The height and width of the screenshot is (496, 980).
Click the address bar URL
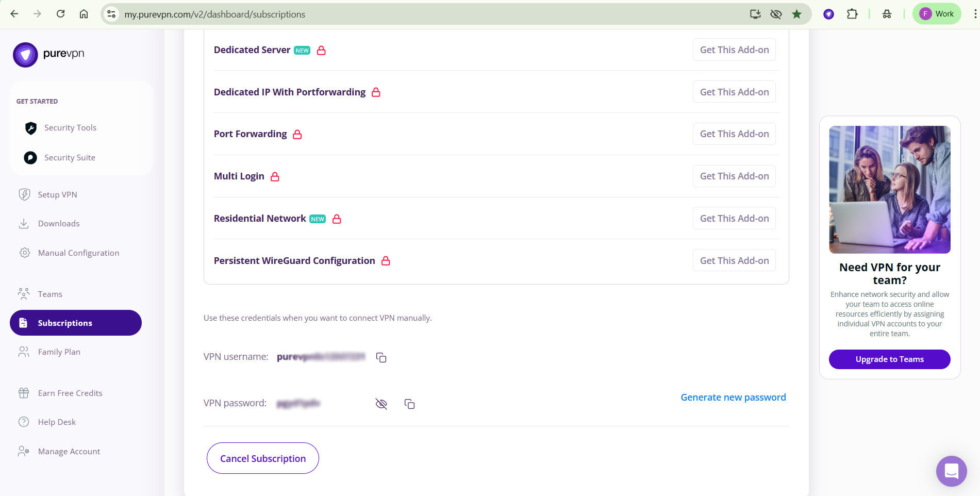[215, 14]
